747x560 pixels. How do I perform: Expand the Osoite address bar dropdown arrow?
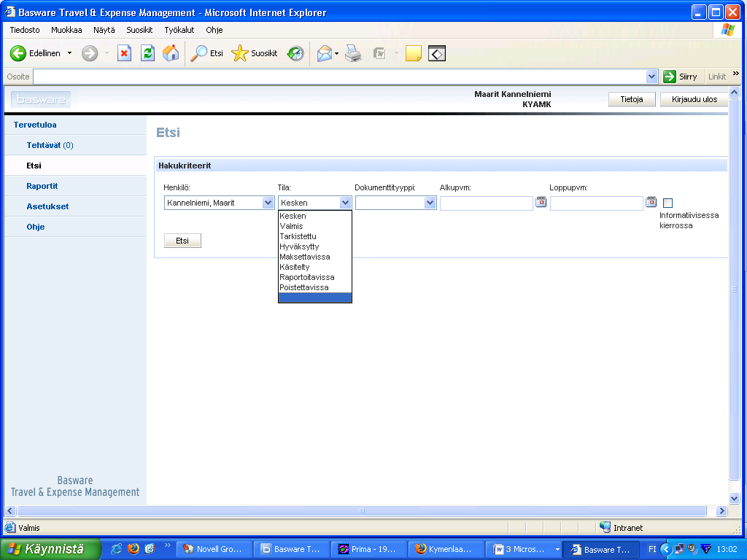tap(651, 76)
